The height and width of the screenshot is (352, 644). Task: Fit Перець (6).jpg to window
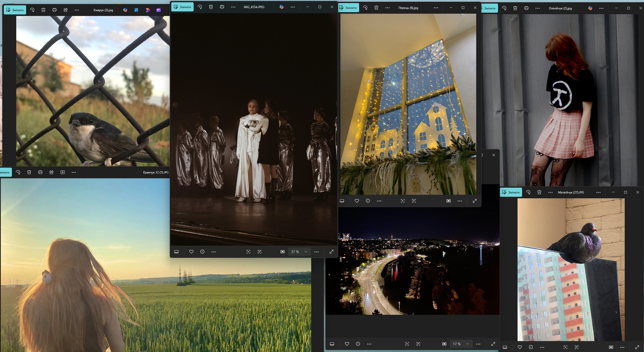pos(448,201)
